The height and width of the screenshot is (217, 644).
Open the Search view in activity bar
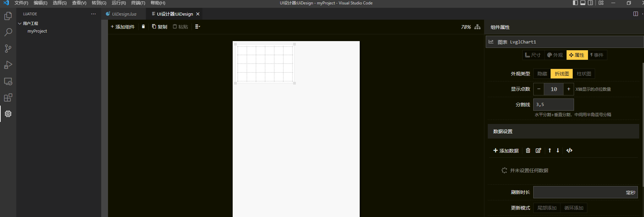pyautogui.click(x=8, y=32)
